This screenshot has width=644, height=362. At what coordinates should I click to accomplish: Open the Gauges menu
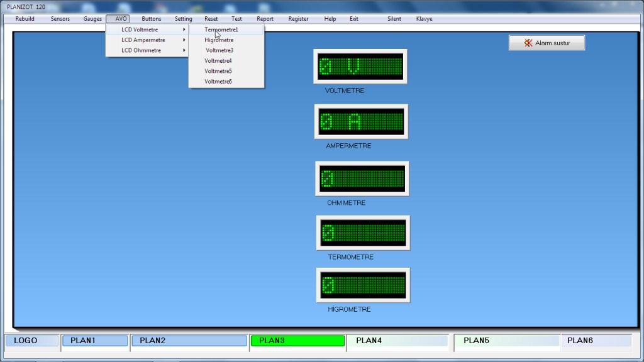pos(92,19)
